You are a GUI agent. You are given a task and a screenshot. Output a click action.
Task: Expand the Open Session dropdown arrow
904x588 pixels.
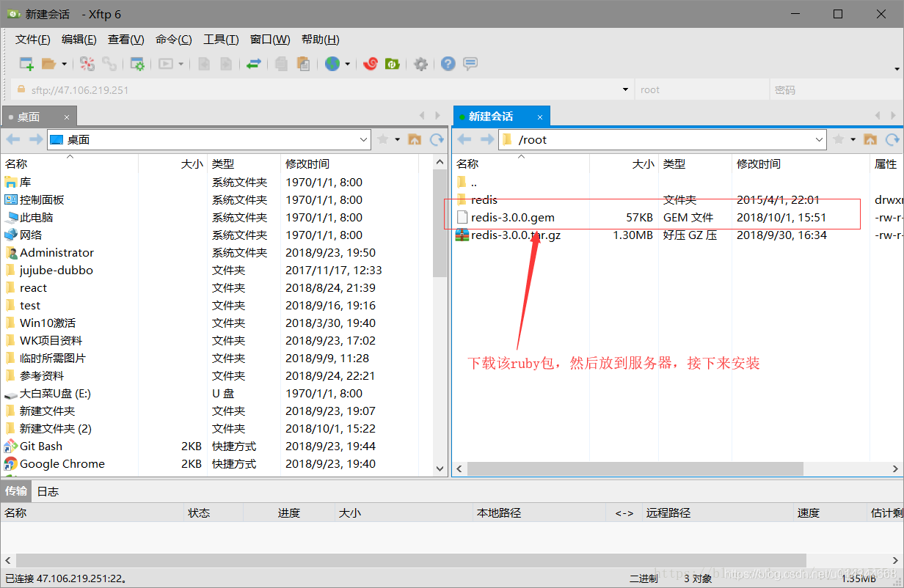pos(64,64)
